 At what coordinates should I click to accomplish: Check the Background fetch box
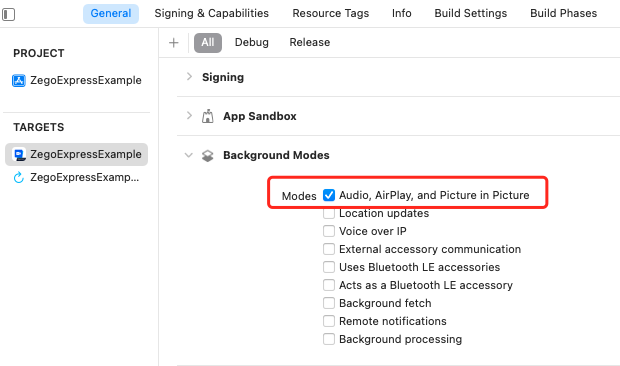click(x=329, y=303)
